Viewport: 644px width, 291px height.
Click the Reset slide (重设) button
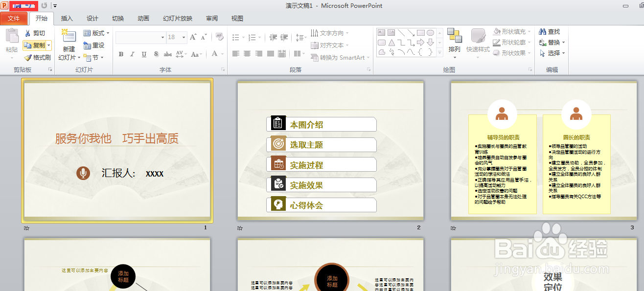point(94,45)
